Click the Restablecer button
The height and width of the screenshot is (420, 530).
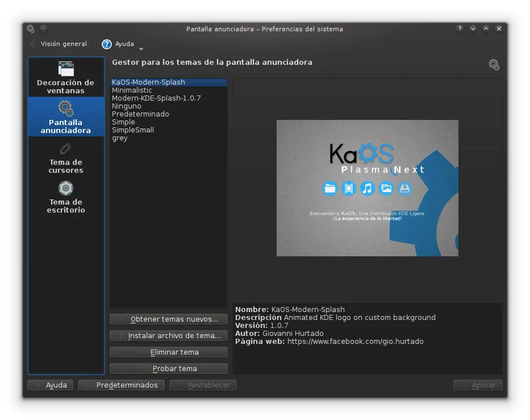point(203,385)
